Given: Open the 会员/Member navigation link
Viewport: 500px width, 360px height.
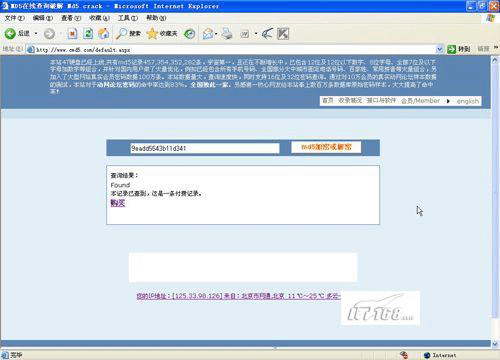Looking at the screenshot, I should point(420,101).
